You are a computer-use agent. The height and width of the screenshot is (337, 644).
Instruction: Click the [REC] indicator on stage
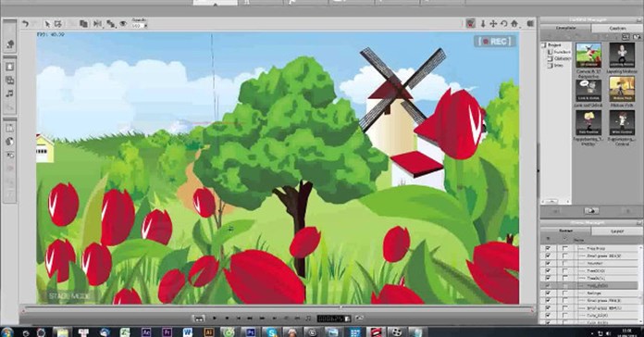[x=496, y=42]
